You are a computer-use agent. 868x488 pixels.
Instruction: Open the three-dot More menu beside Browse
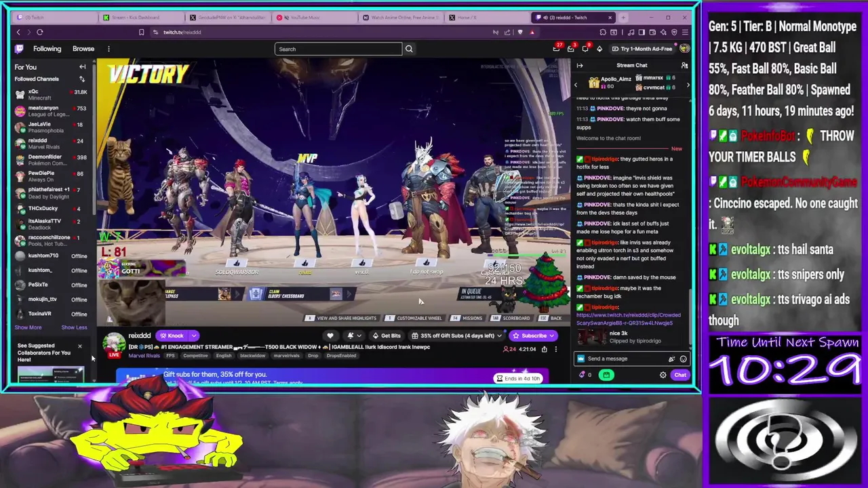tap(108, 49)
